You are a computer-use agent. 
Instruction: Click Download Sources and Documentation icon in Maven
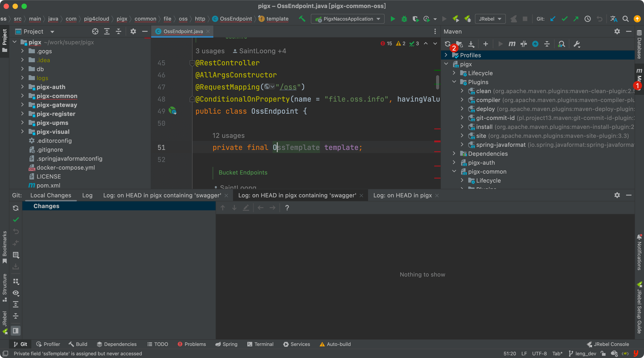(x=471, y=44)
